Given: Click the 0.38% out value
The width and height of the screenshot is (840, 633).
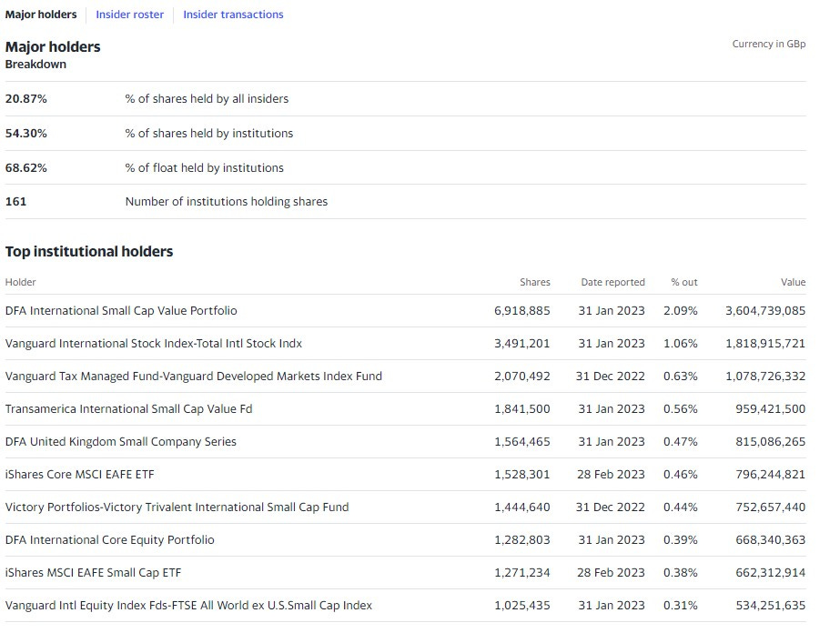Looking at the screenshot, I should pyautogui.click(x=681, y=572).
